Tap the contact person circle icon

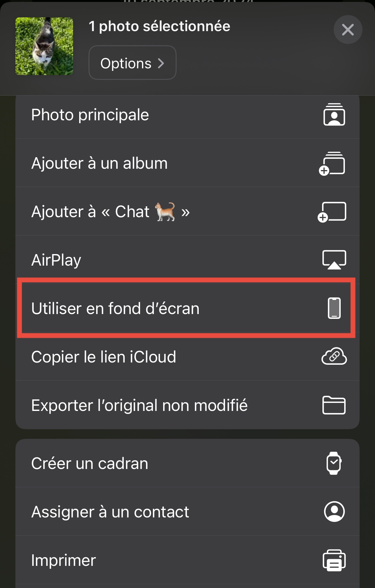pyautogui.click(x=334, y=512)
